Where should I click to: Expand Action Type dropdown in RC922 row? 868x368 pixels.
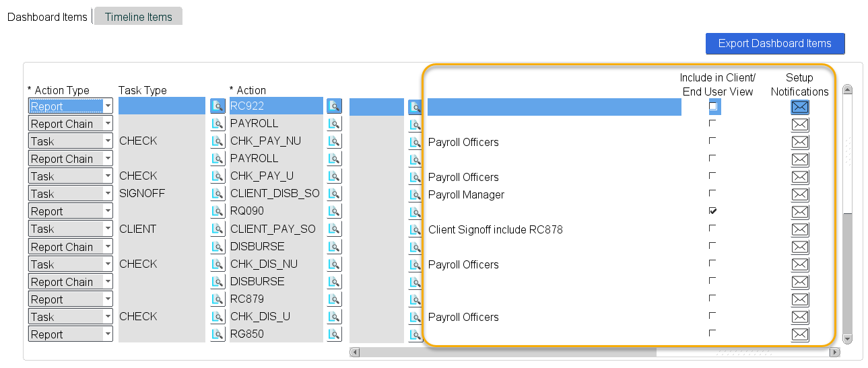click(107, 106)
